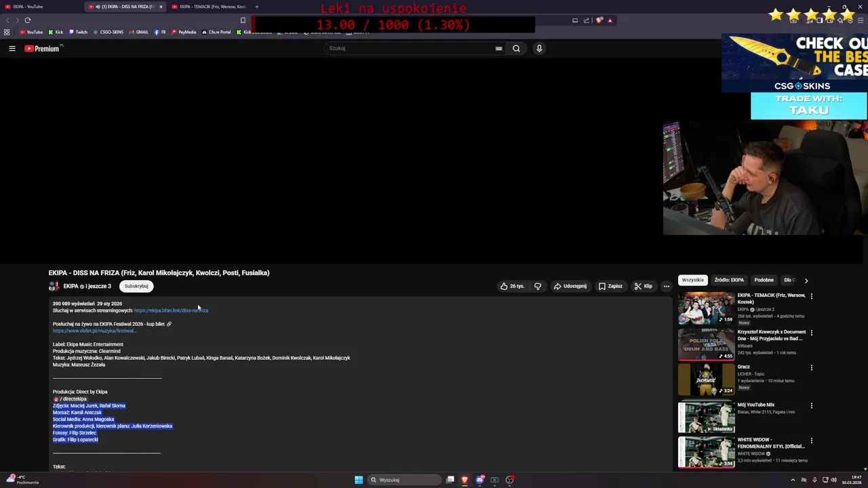Open a new browser tab

[256, 7]
